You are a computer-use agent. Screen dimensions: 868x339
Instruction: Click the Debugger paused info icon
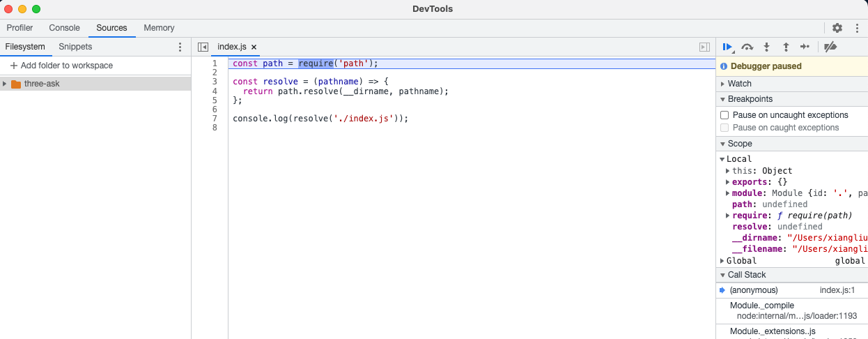point(724,66)
